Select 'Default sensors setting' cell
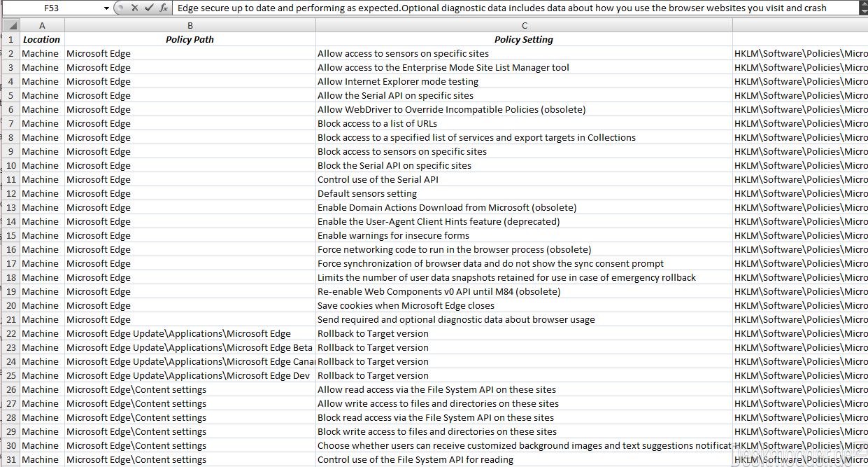Image resolution: width=868 pixels, height=467 pixels. (x=524, y=193)
